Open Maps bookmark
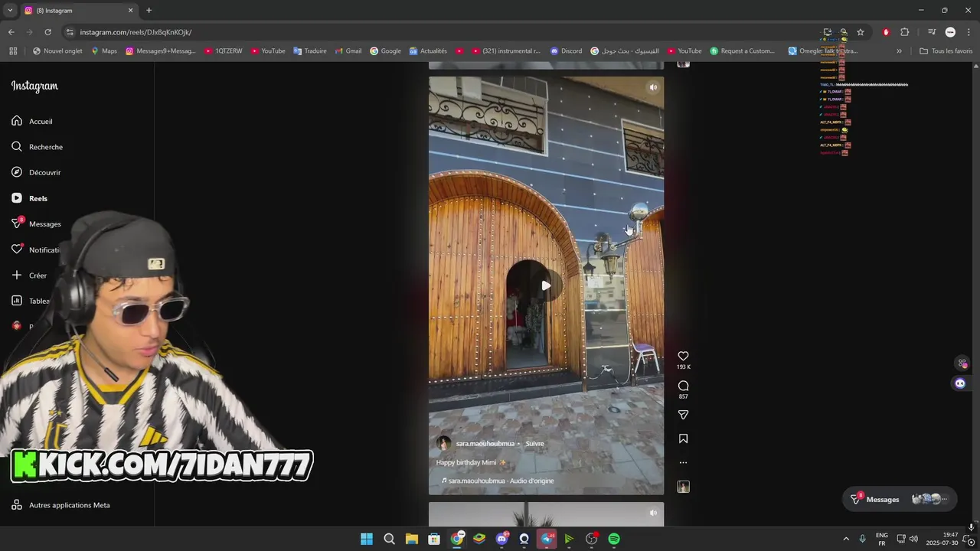This screenshot has height=551, width=980. pos(104,51)
